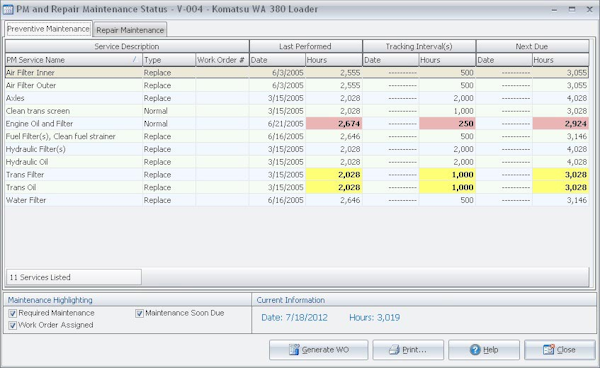Switch to the Repair Maintenance tab
This screenshot has height=368, width=600.
coord(130,30)
